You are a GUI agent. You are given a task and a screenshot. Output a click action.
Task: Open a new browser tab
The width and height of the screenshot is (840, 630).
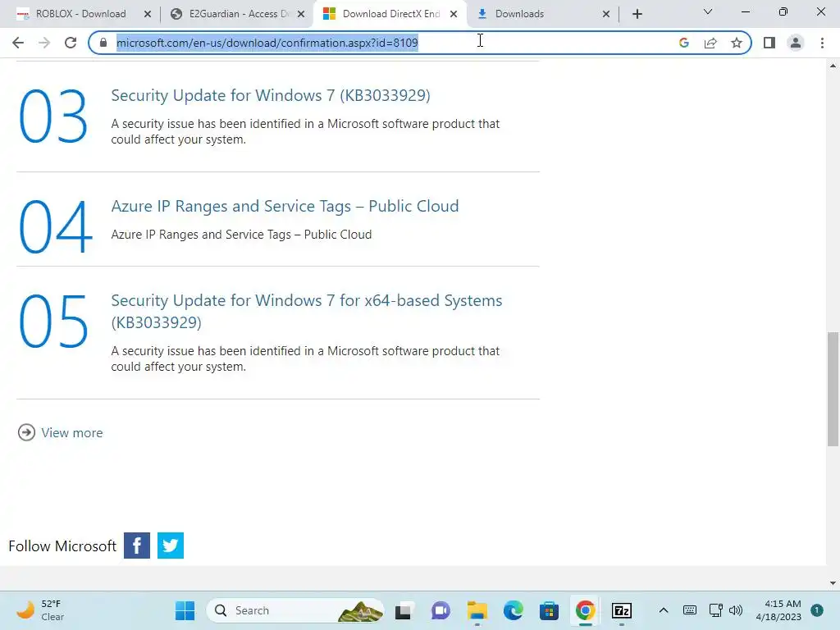(637, 14)
